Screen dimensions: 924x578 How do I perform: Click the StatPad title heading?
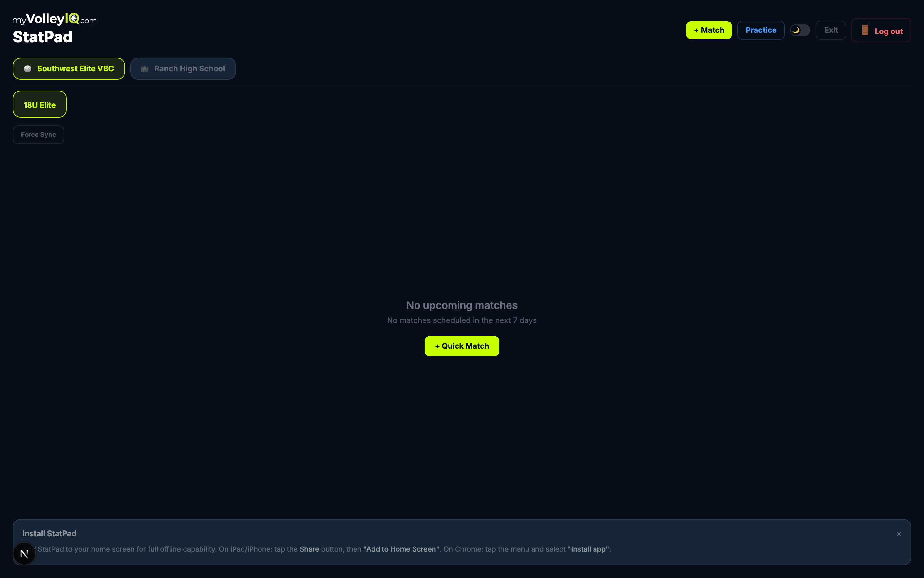click(x=42, y=37)
